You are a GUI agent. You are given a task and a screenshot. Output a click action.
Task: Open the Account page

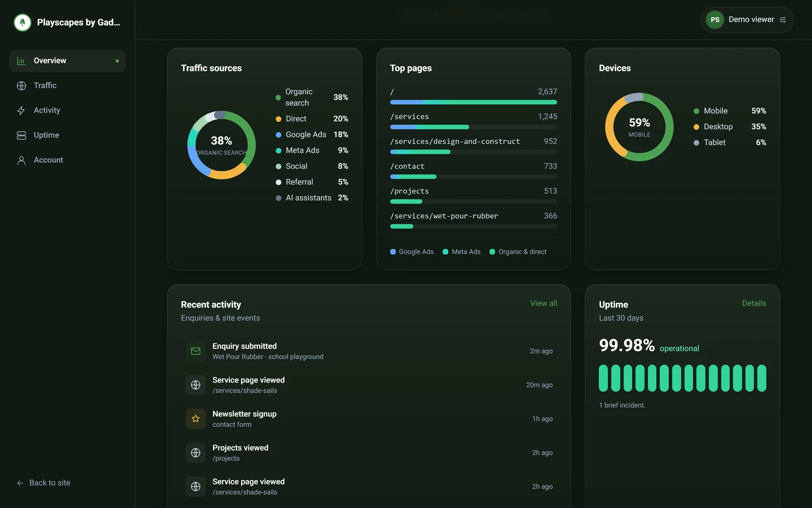pos(67,161)
